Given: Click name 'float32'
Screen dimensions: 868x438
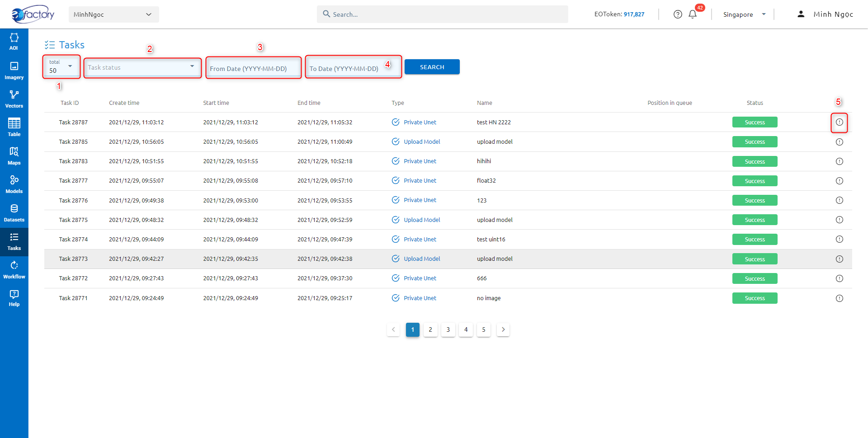Looking at the screenshot, I should [486, 181].
